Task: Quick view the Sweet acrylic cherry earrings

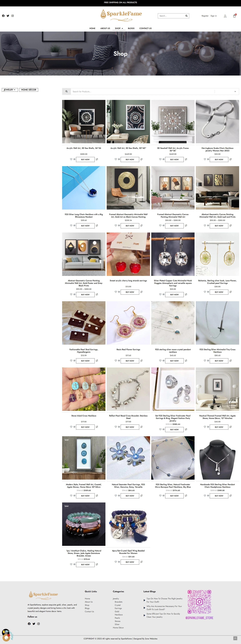Action: click(x=119, y=292)
